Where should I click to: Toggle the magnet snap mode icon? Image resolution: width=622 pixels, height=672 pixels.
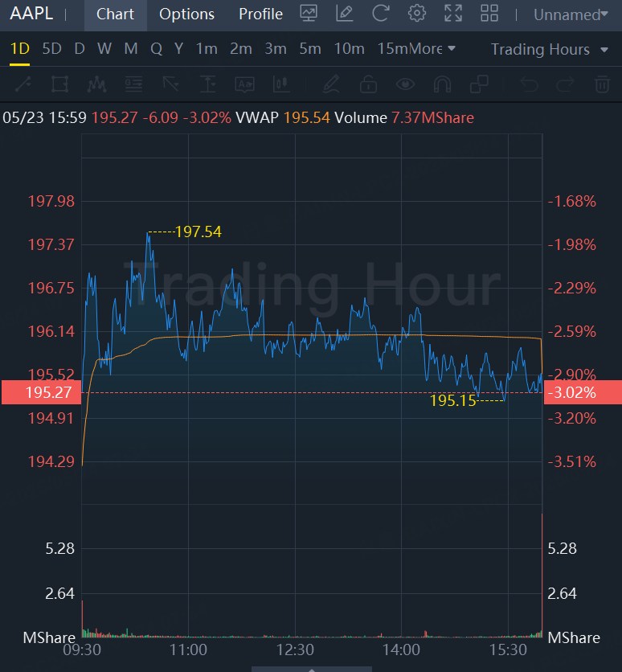coord(442,84)
